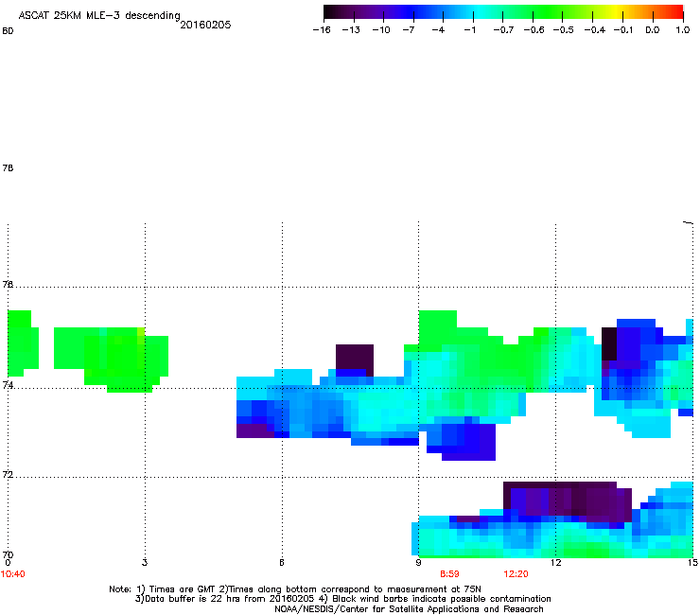Viewport: 700px width, 615px height.
Task: Click the black end of the colorbar
Action: pyautogui.click(x=329, y=11)
